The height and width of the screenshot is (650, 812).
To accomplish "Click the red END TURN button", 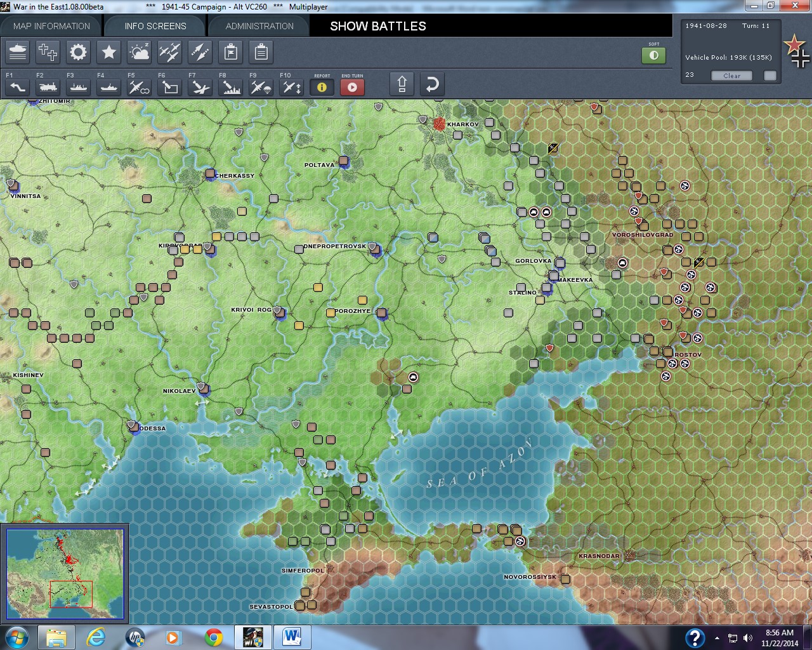I will [352, 87].
